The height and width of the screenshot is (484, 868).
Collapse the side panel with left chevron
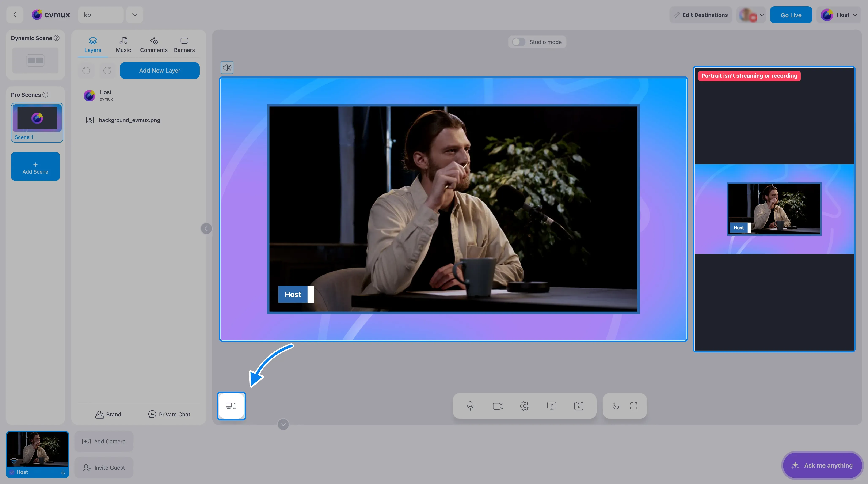tap(206, 228)
